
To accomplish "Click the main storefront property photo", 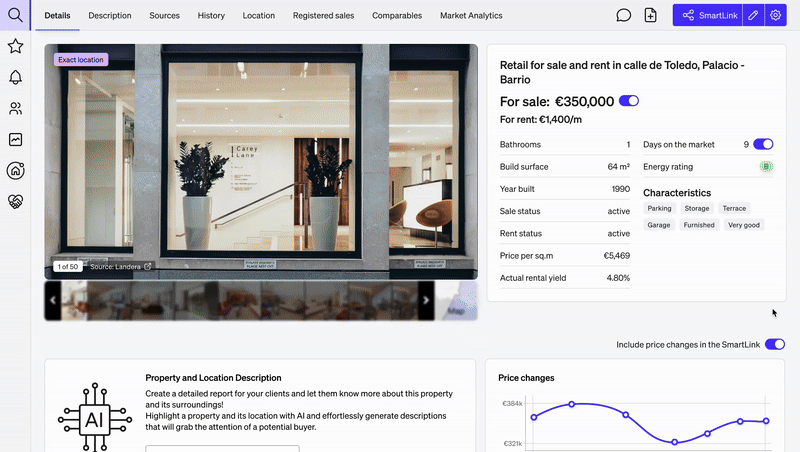I will 261,161.
